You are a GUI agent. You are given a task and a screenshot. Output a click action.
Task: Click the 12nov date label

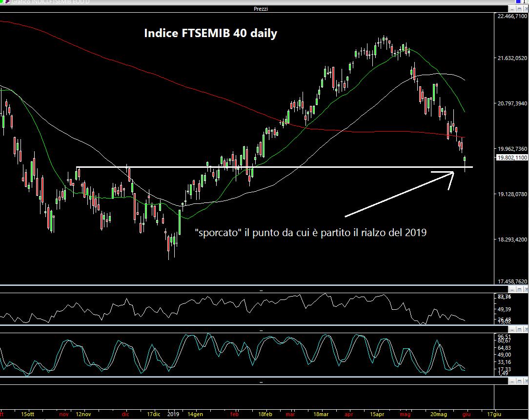[83, 414]
